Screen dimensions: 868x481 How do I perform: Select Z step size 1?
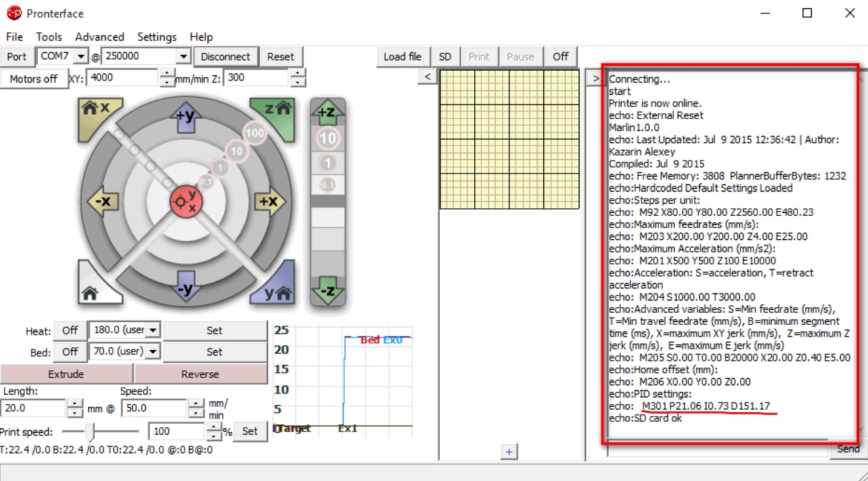(328, 163)
